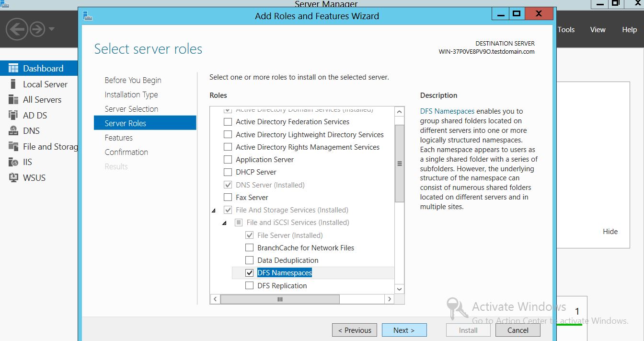This screenshot has height=341, width=644.
Task: Click the Next button
Action: coord(404,330)
